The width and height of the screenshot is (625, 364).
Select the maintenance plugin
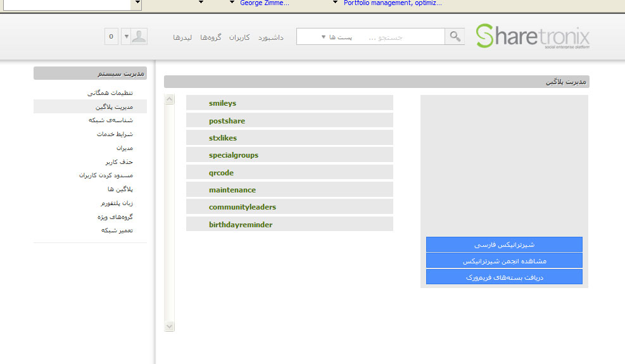(289, 189)
